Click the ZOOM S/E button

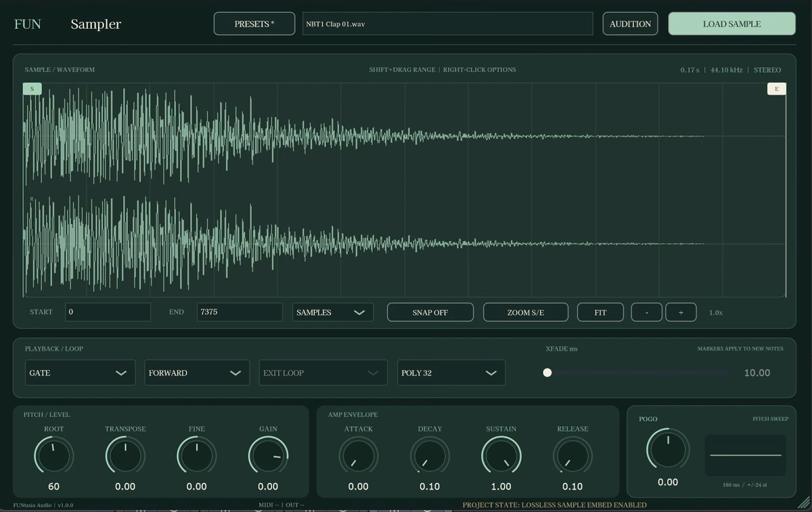526,312
